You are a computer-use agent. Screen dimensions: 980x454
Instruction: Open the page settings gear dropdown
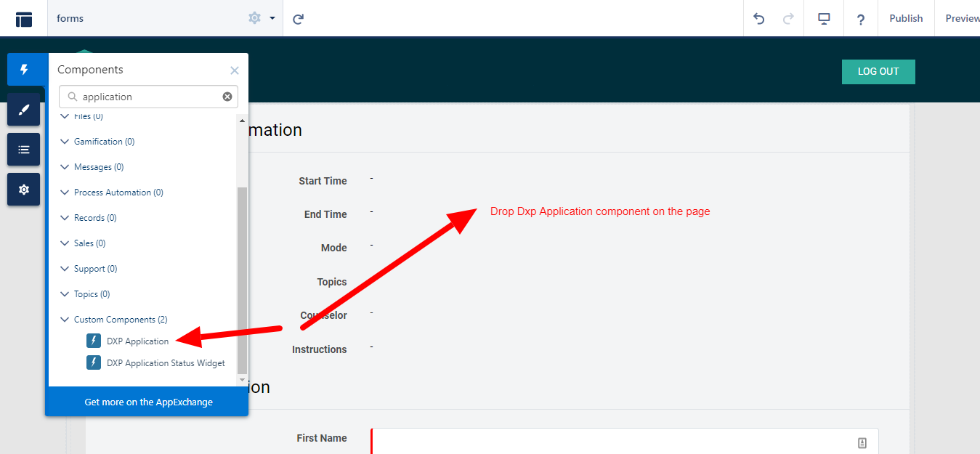[261, 18]
